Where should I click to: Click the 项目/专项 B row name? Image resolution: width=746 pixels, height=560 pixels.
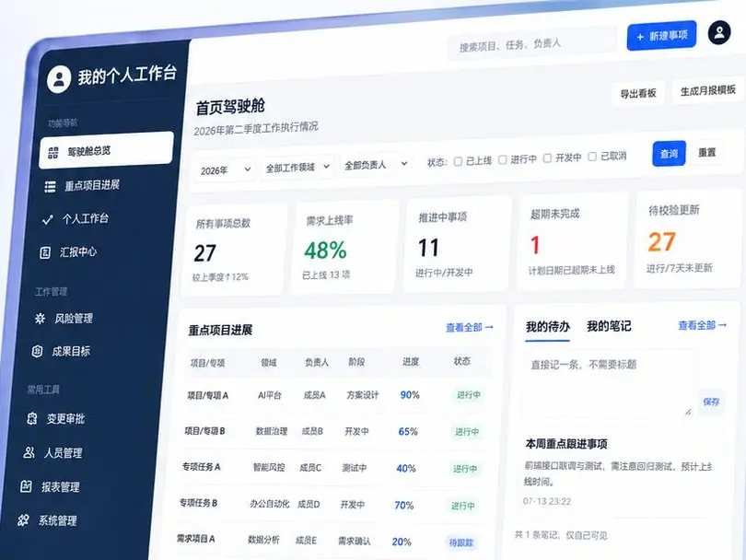pos(204,431)
